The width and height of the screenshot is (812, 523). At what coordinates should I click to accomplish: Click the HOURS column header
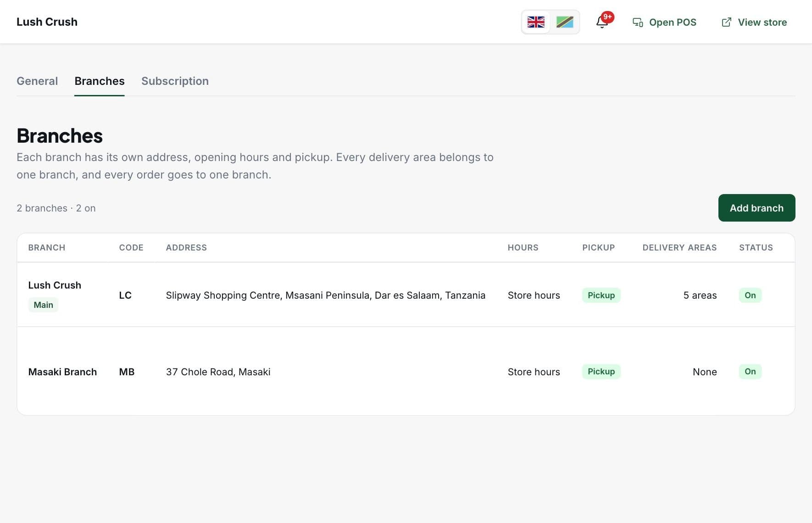(523, 248)
